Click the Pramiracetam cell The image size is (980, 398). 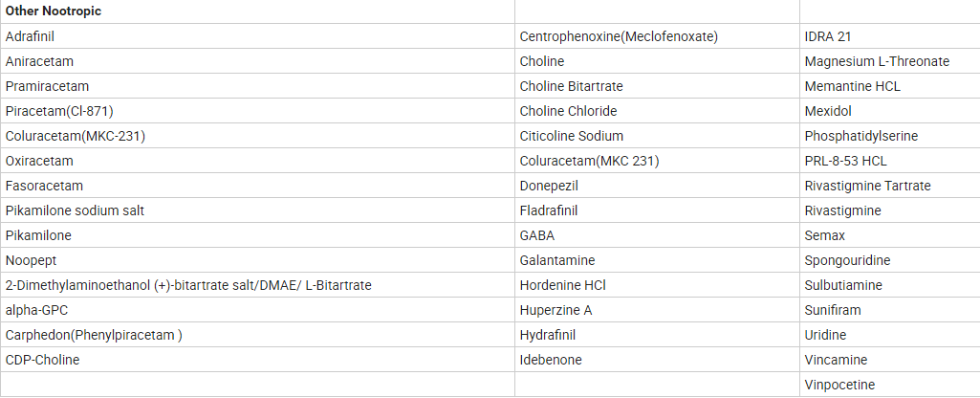click(47, 86)
